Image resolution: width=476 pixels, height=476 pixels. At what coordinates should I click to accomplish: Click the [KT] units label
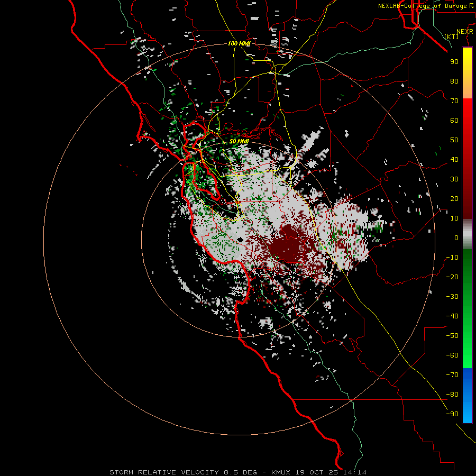point(452,36)
